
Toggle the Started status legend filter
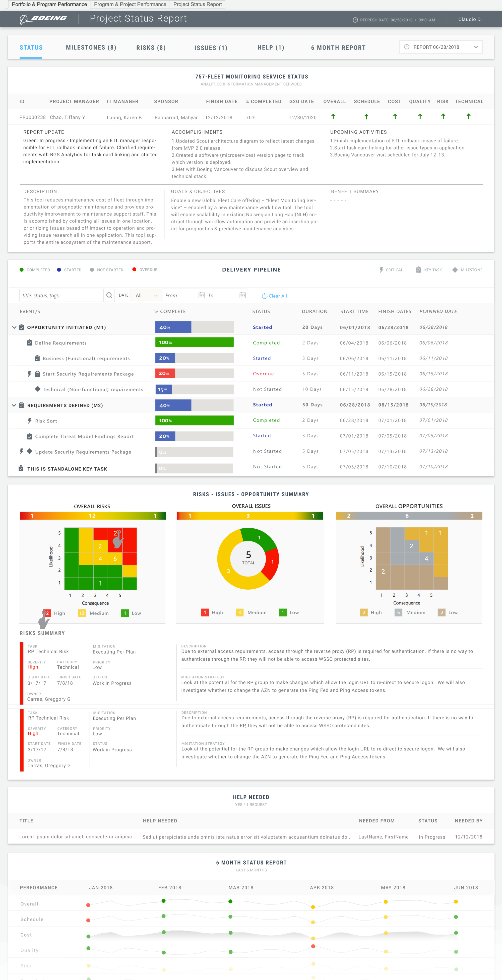[x=69, y=270]
